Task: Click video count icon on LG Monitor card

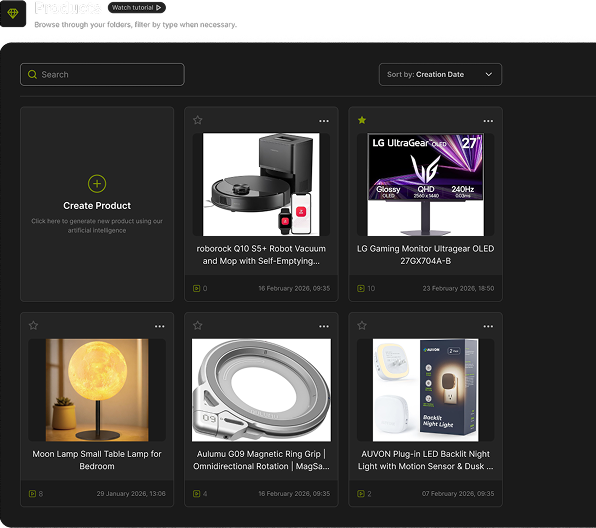Action: pos(361,289)
